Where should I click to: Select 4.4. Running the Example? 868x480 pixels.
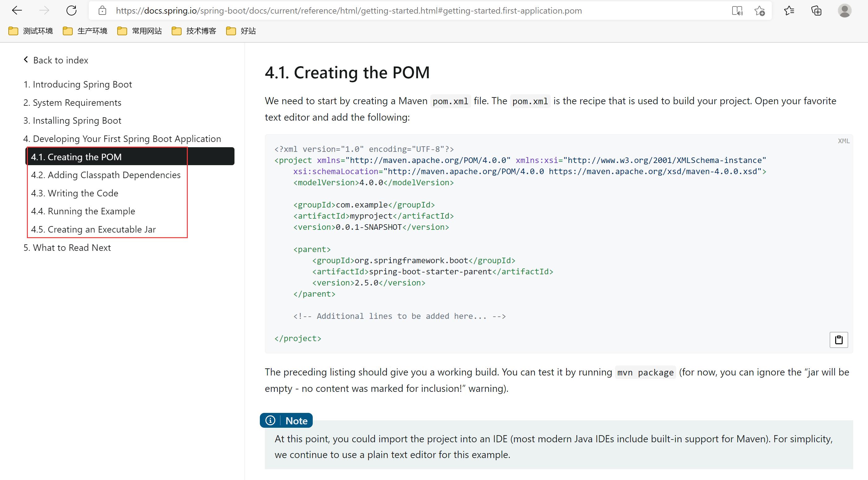click(83, 211)
